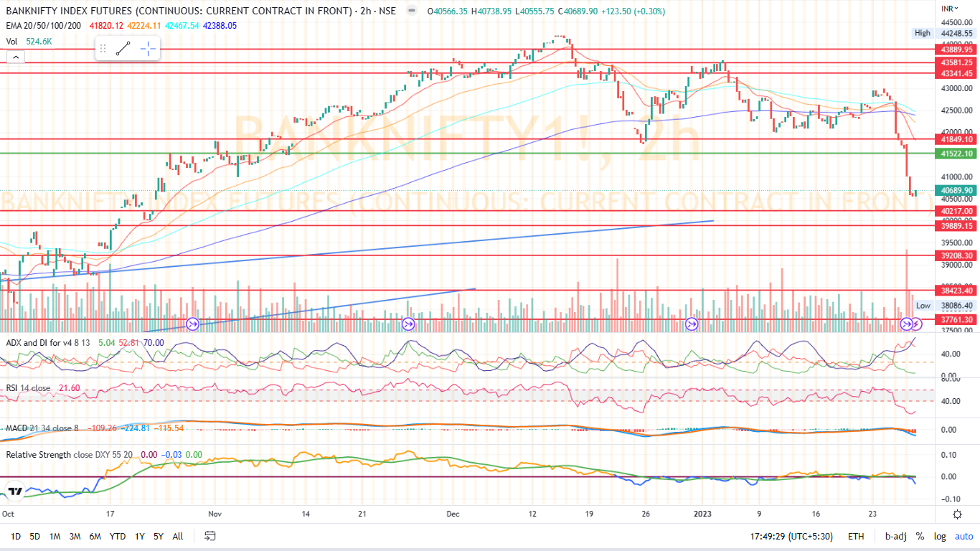Image resolution: width=980 pixels, height=551 pixels.
Task: Switch to 6M time range
Action: [95, 536]
